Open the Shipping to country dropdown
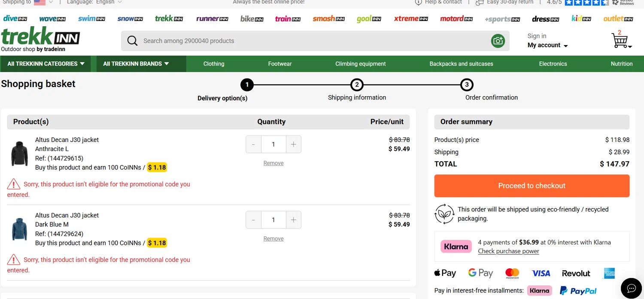The height and width of the screenshot is (299, 644). [28, 2]
